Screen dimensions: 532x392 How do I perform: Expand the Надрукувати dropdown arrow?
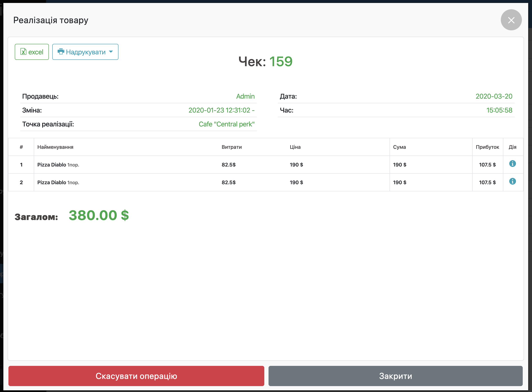pos(111,52)
